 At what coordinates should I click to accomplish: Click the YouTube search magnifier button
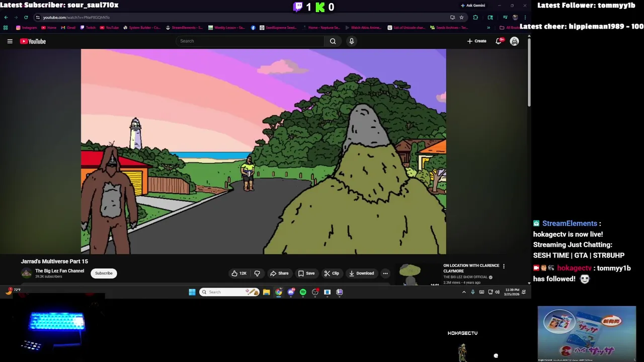pyautogui.click(x=333, y=41)
